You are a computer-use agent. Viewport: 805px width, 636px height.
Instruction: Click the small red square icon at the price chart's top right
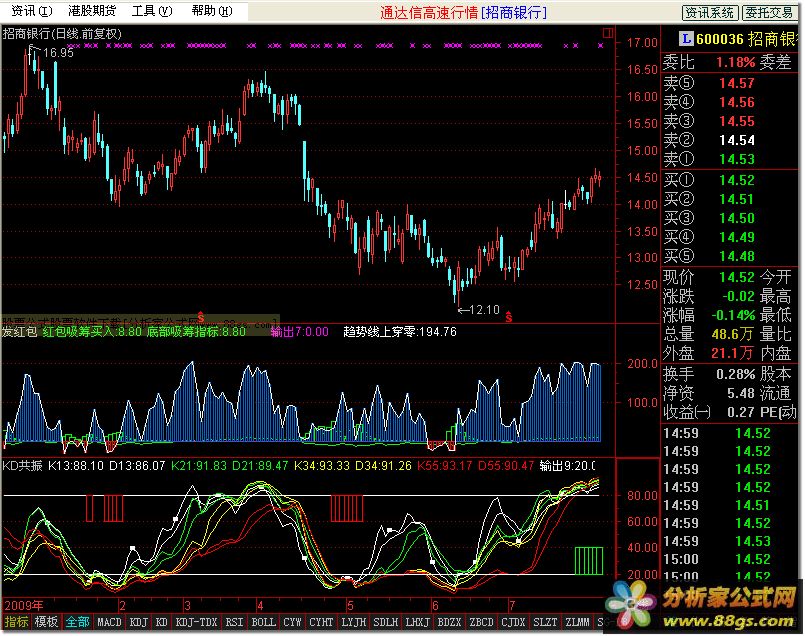608,33
